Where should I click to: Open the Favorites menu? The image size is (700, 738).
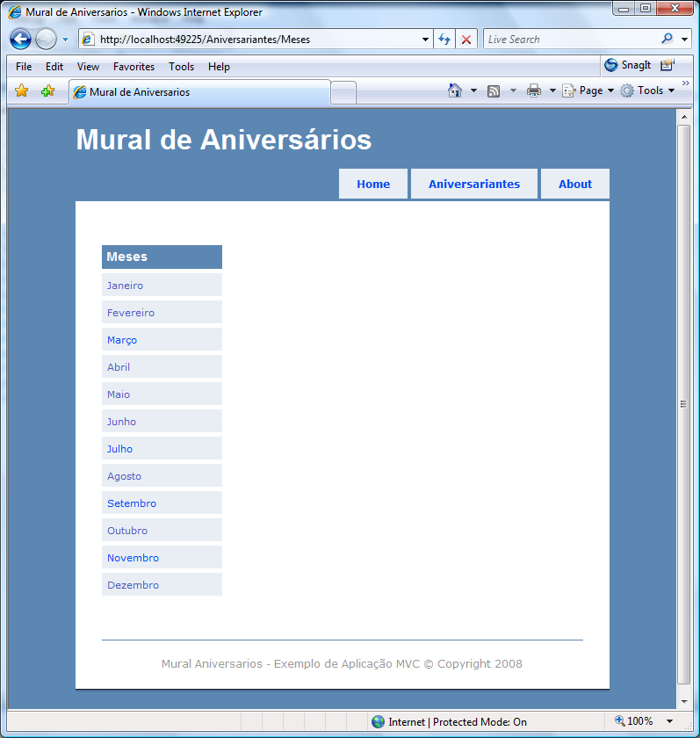point(134,67)
